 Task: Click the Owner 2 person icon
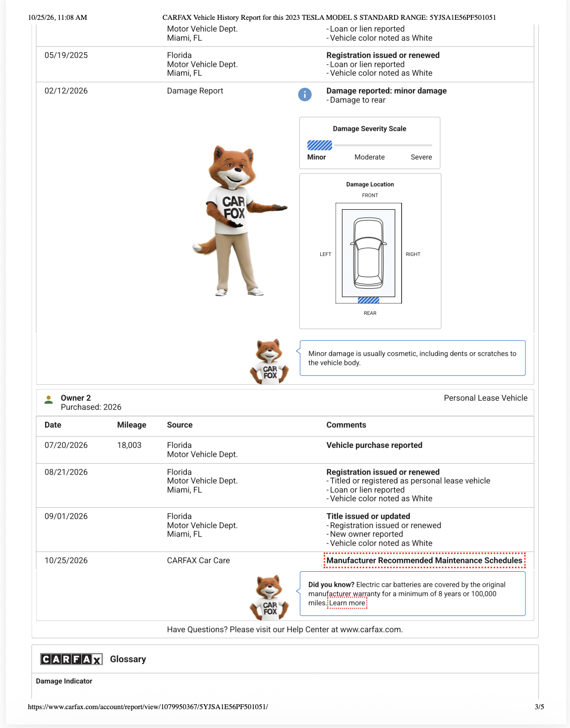[49, 400]
